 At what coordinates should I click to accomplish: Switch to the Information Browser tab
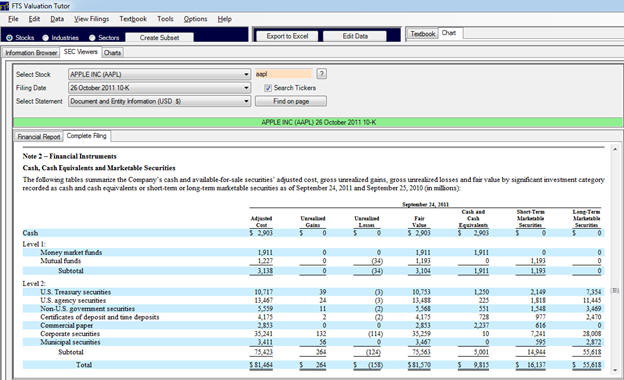[x=31, y=53]
